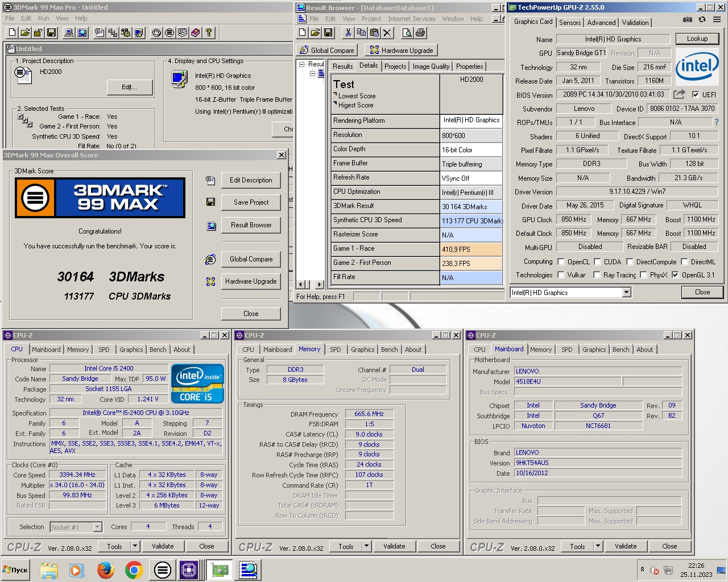Screen dimensions: 728x582
Task: Click Cut scissors icon in Result Browser toolbar
Action: tap(348, 32)
